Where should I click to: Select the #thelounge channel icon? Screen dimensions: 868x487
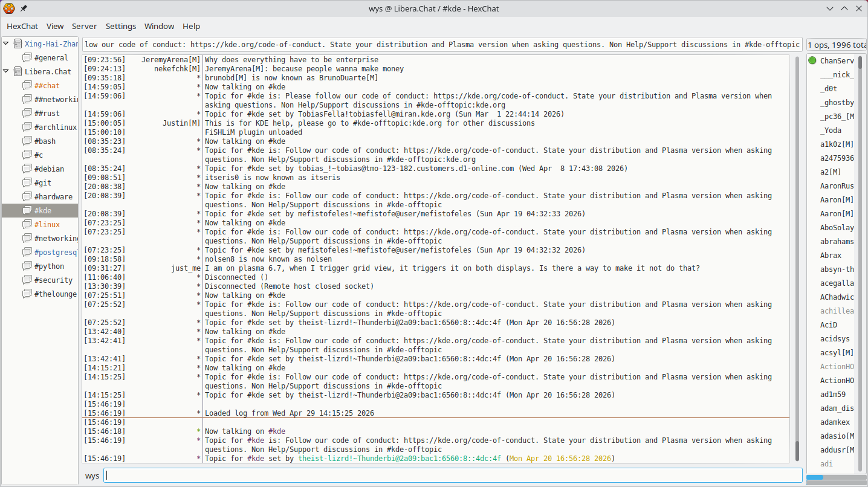27,294
